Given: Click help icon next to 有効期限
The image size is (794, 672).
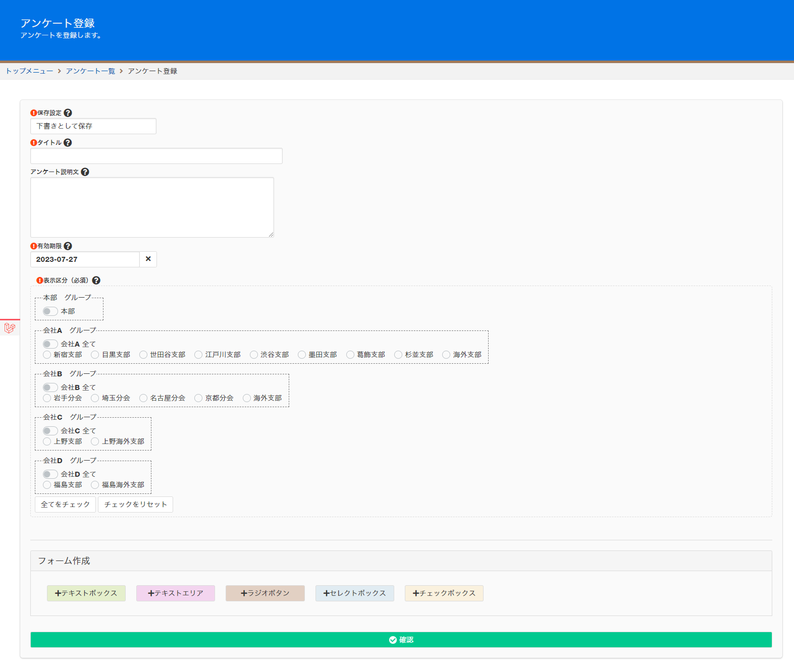Looking at the screenshot, I should coord(68,246).
